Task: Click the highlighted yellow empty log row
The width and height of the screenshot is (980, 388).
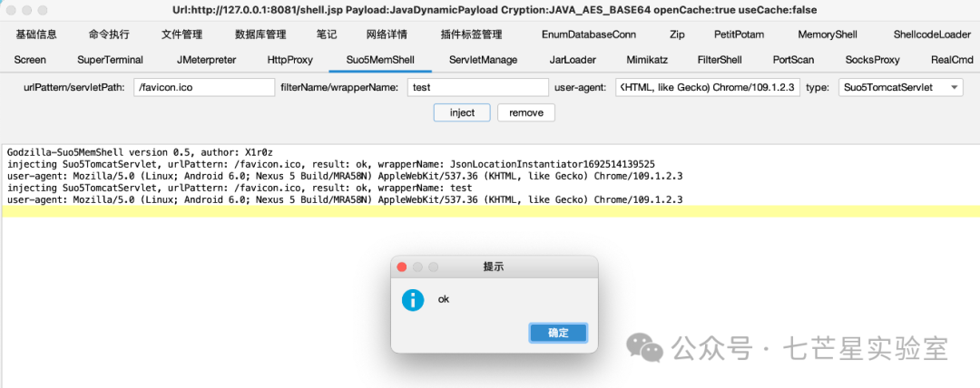Action: [491, 211]
